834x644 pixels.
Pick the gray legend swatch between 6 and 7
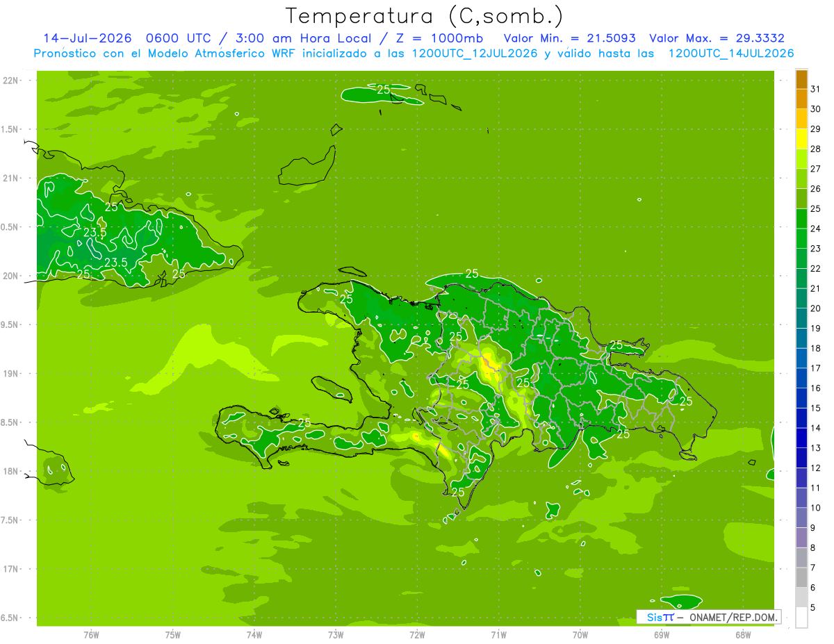(801, 578)
